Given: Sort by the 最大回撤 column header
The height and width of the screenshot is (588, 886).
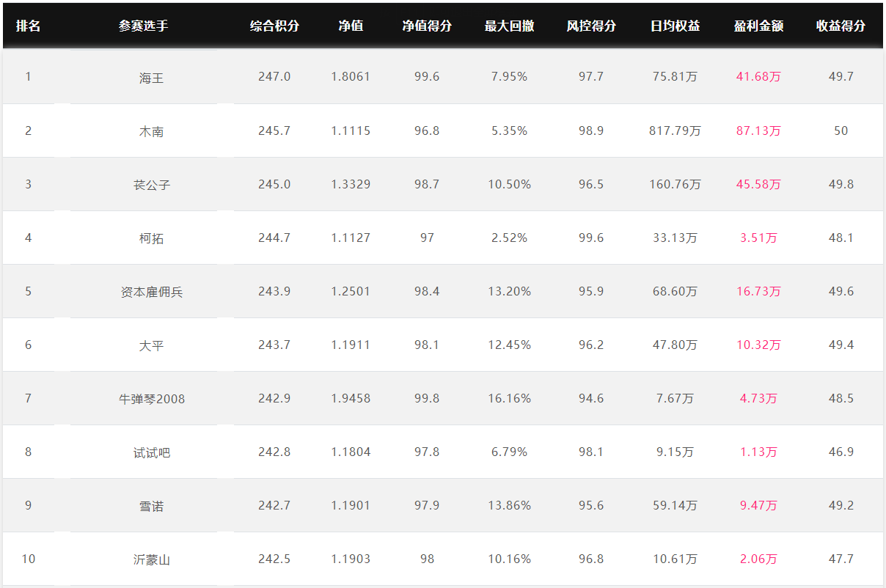Looking at the screenshot, I should [x=509, y=26].
